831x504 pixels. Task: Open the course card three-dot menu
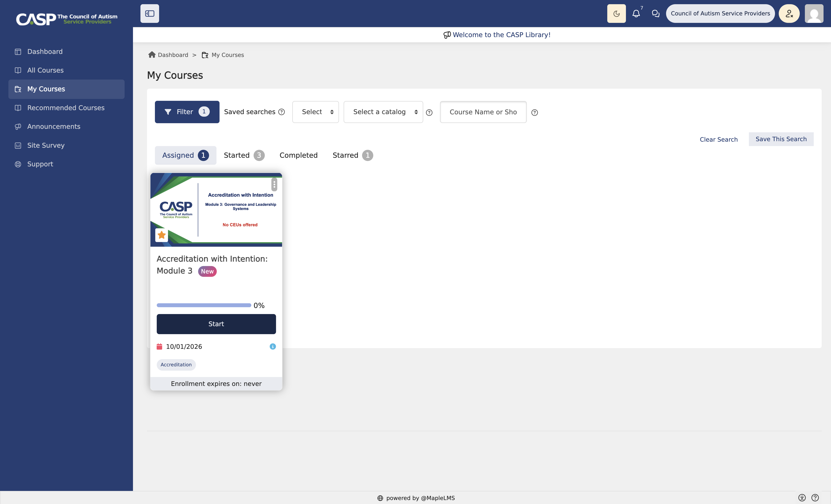point(274,185)
